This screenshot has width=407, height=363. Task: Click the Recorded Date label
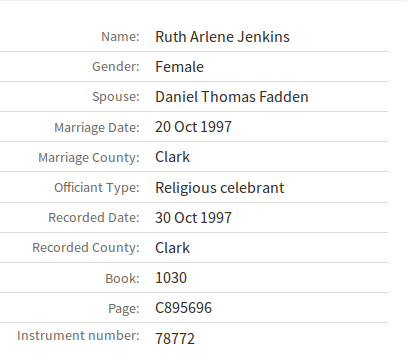[94, 218]
